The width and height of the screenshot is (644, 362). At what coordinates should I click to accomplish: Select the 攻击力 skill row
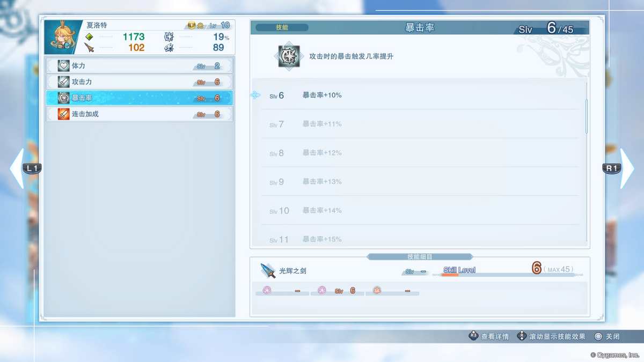pos(140,82)
